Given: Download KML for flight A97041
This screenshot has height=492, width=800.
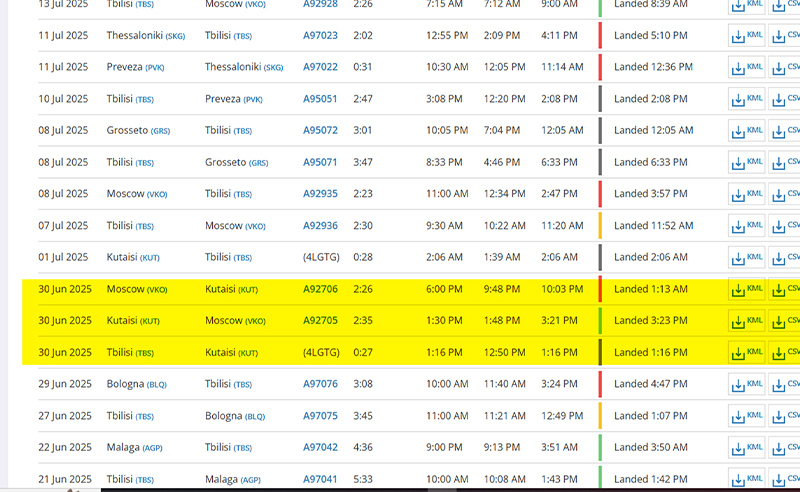Looking at the screenshot, I should [x=746, y=480].
